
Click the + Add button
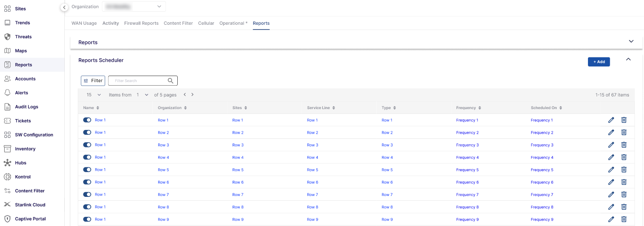pyautogui.click(x=599, y=62)
